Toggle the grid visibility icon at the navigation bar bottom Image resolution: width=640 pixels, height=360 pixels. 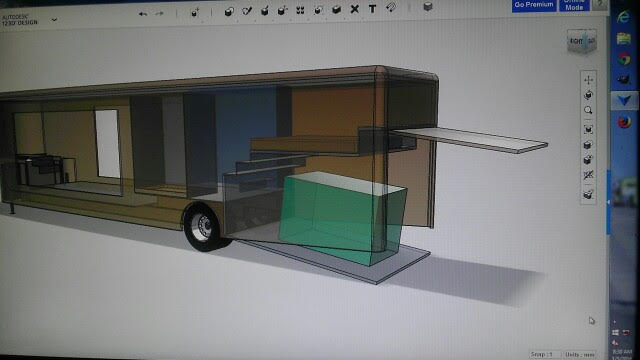point(588,194)
